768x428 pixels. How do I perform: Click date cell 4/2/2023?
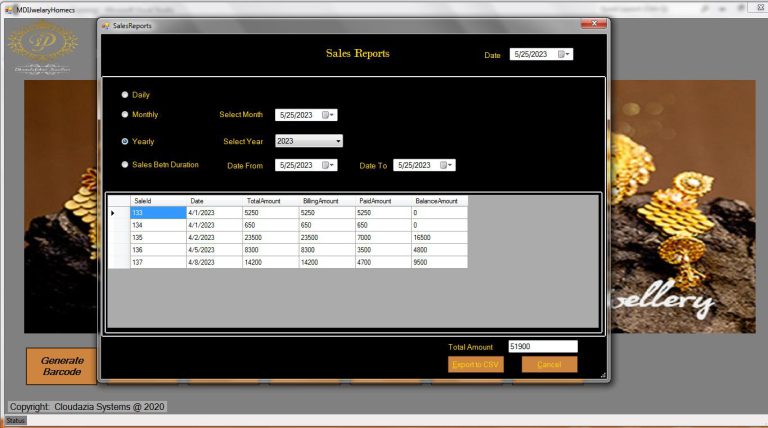pos(214,238)
